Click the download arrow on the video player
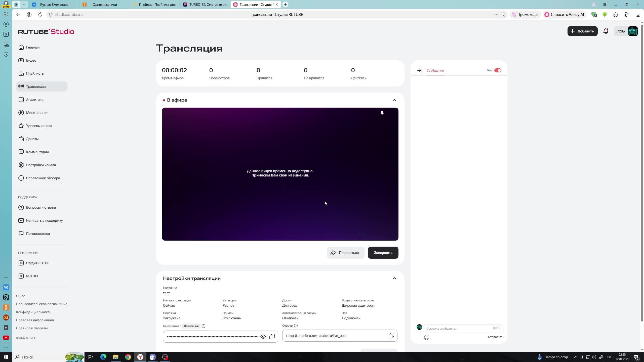Viewport: 644px width, 362px height. coord(382,113)
